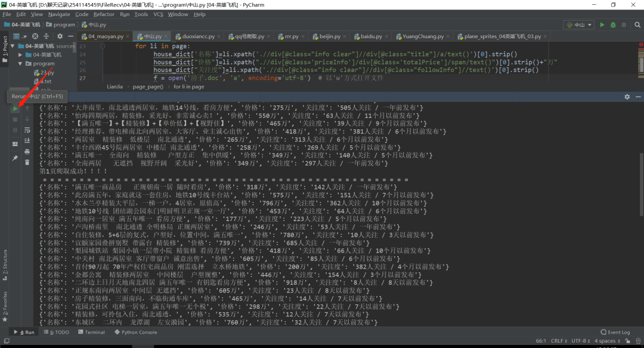The width and height of the screenshot is (644, 348).
Task: Open the Python Console tool window
Action: tap(135, 333)
